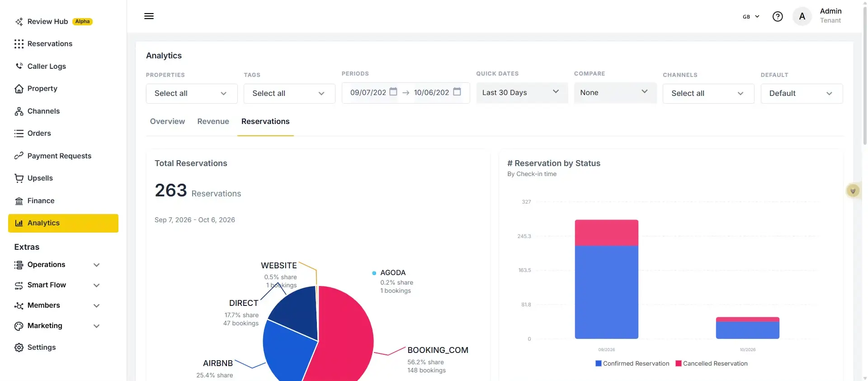This screenshot has width=868, height=381.
Task: Switch to the Revenue tab
Action: (x=213, y=121)
